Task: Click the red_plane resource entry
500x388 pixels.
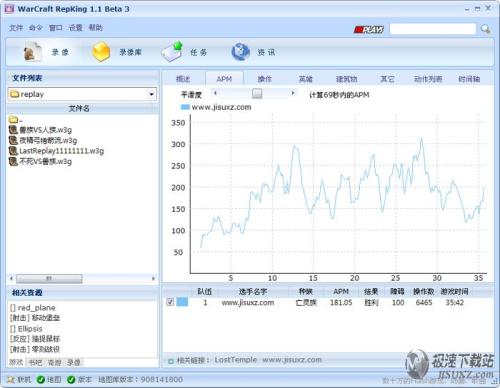Action: coord(33,307)
